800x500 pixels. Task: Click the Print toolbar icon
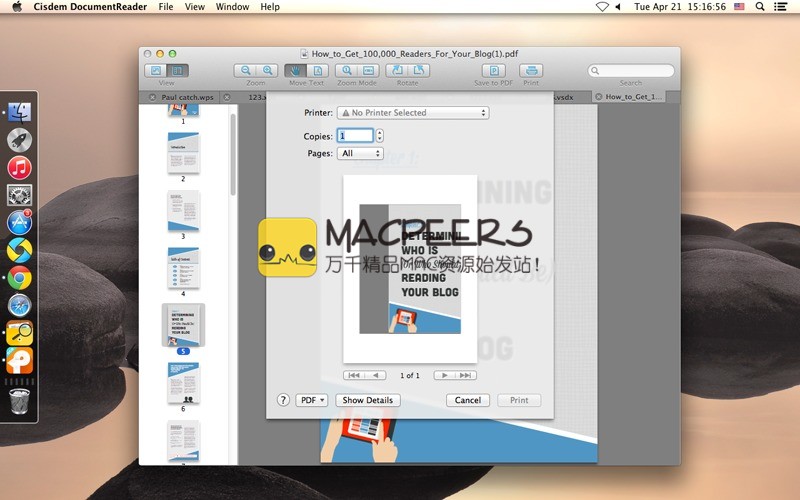click(531, 71)
